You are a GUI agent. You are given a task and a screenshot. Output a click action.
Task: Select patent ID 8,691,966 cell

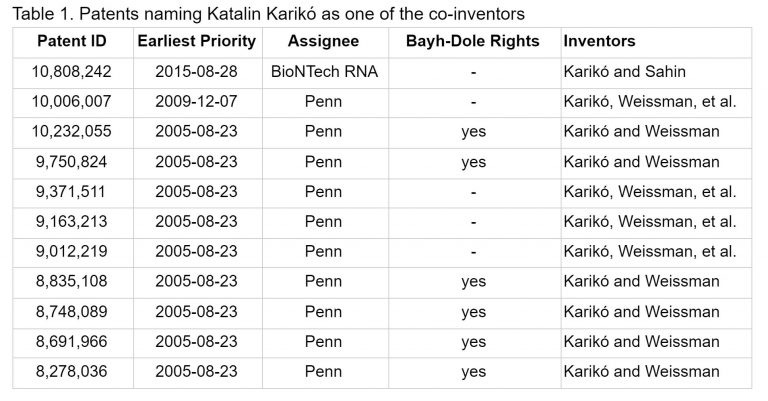(72, 342)
